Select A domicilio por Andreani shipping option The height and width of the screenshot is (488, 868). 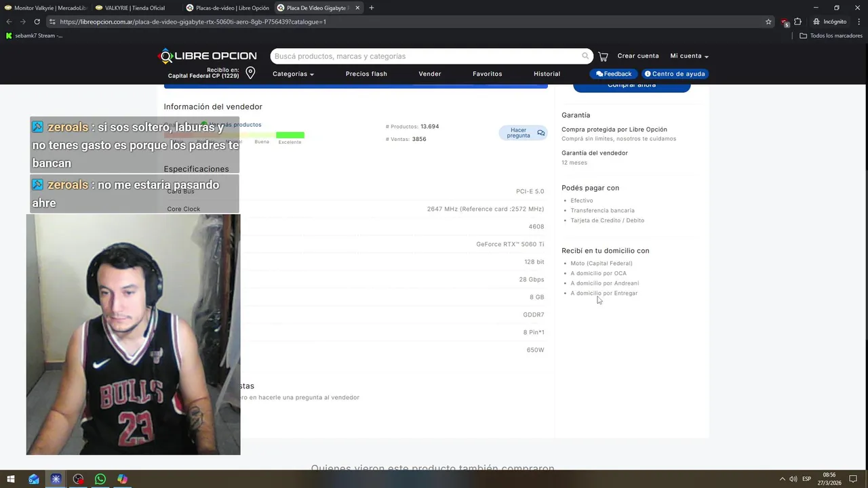point(604,283)
